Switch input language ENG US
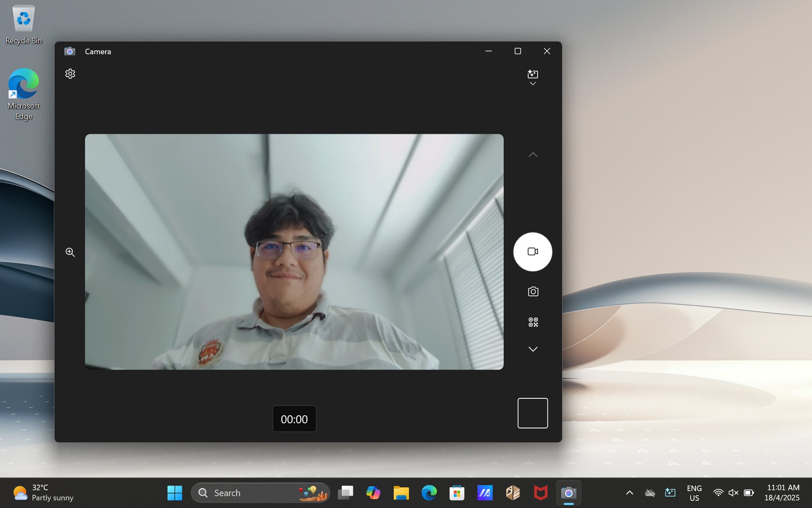Viewport: 812px width, 508px height. click(x=695, y=493)
